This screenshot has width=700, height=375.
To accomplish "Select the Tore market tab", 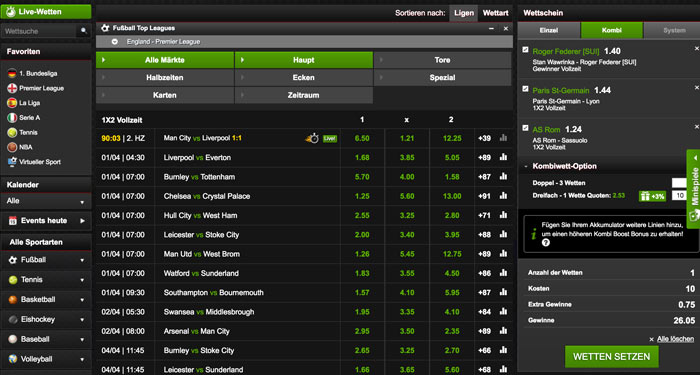I will pyautogui.click(x=442, y=60).
